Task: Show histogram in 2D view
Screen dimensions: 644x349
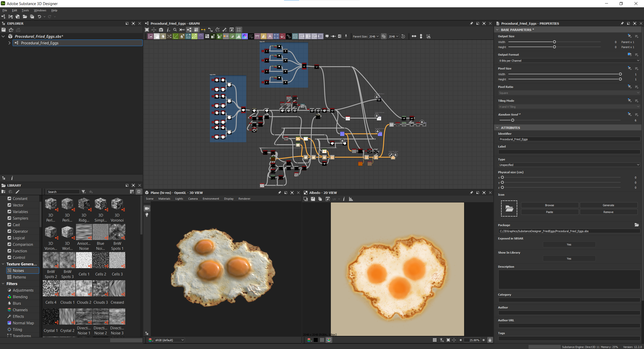Action: click(351, 199)
